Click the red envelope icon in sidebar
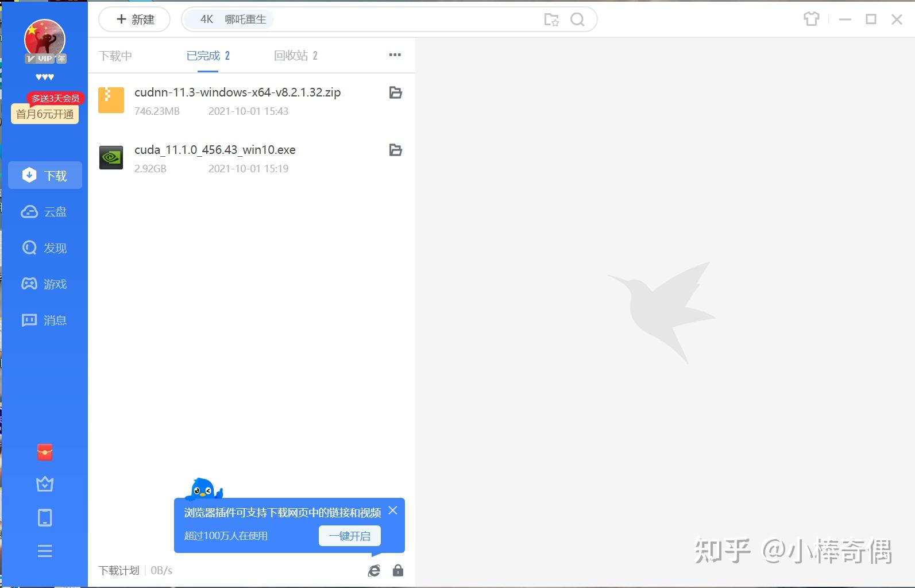Viewport: 915px width, 588px height. [45, 452]
